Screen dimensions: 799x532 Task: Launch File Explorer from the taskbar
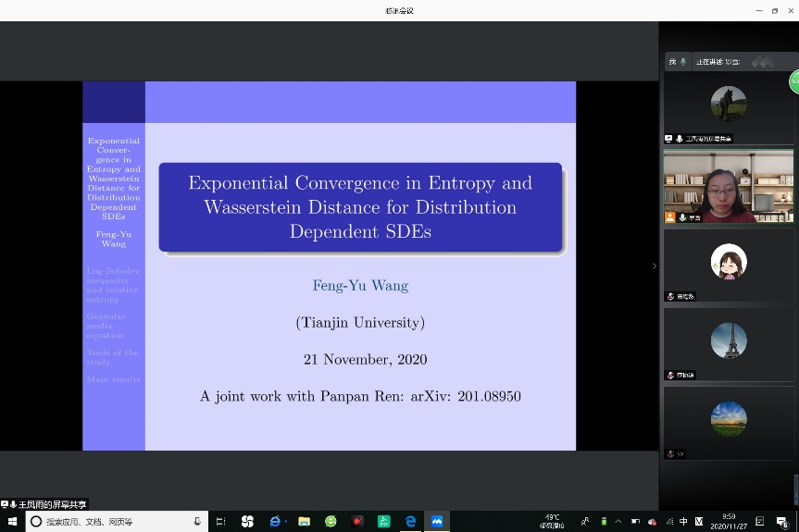pos(304,522)
